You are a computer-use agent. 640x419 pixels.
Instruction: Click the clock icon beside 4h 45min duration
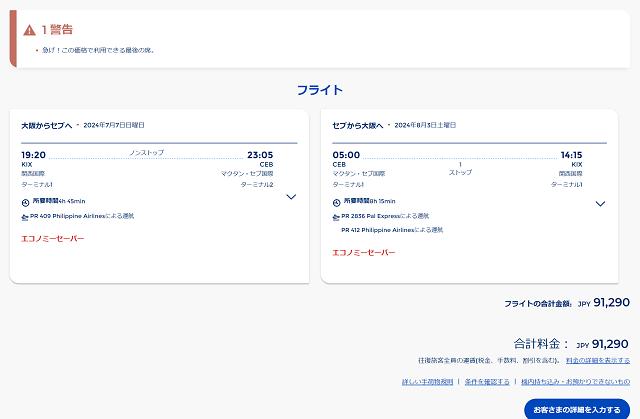pyautogui.click(x=26, y=202)
